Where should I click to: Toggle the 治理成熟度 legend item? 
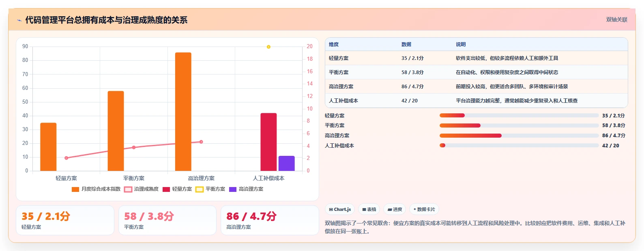pos(142,189)
